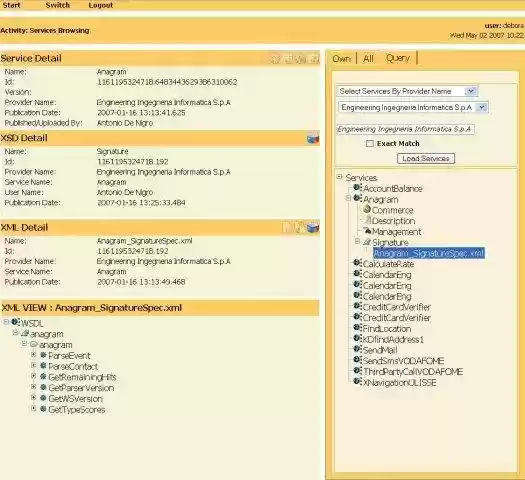Screen dimensions: 525x480
Task: Select the Description facet under Anagram
Action: pos(394,221)
